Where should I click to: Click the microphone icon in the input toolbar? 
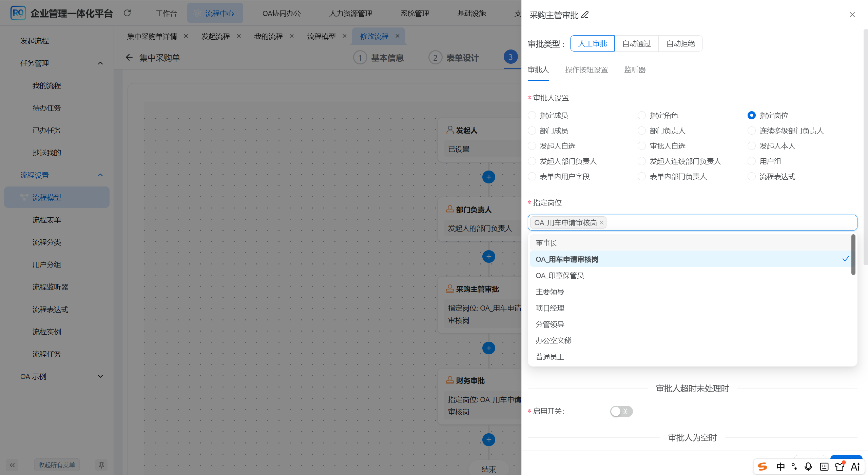point(808,466)
